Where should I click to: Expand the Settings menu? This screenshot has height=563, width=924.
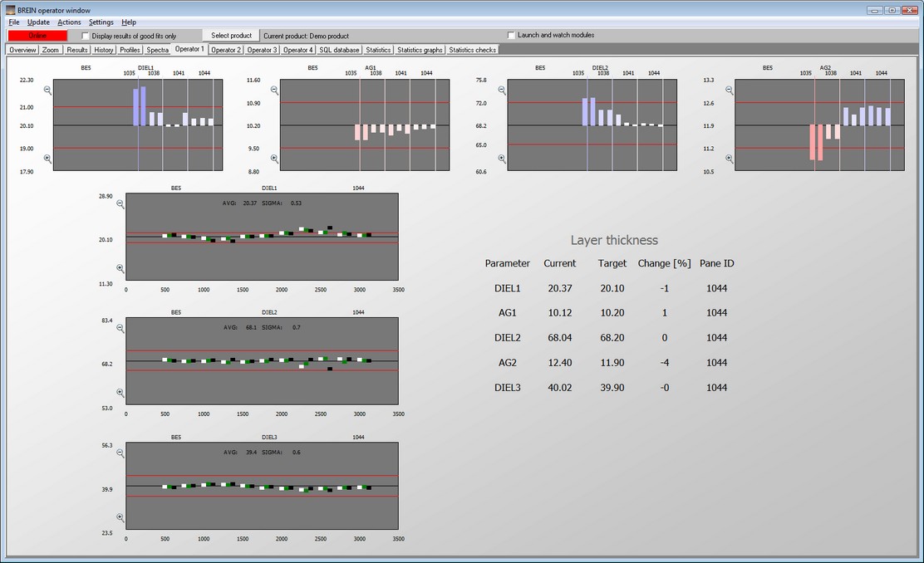coord(101,22)
